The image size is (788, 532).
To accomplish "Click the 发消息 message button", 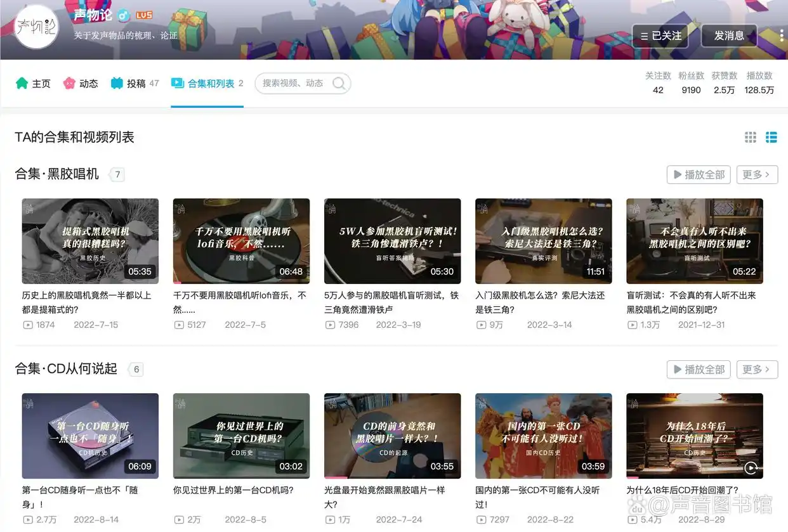I will click(729, 36).
